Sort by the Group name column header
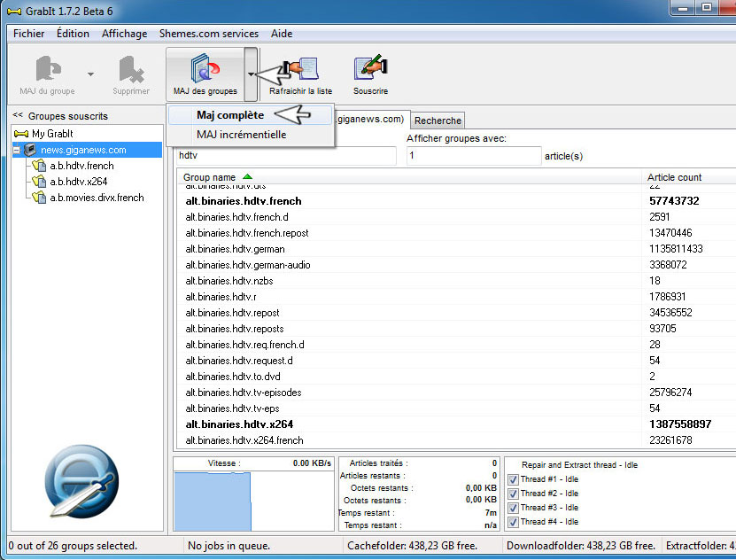Image resolution: width=736 pixels, height=560 pixels. click(x=408, y=177)
